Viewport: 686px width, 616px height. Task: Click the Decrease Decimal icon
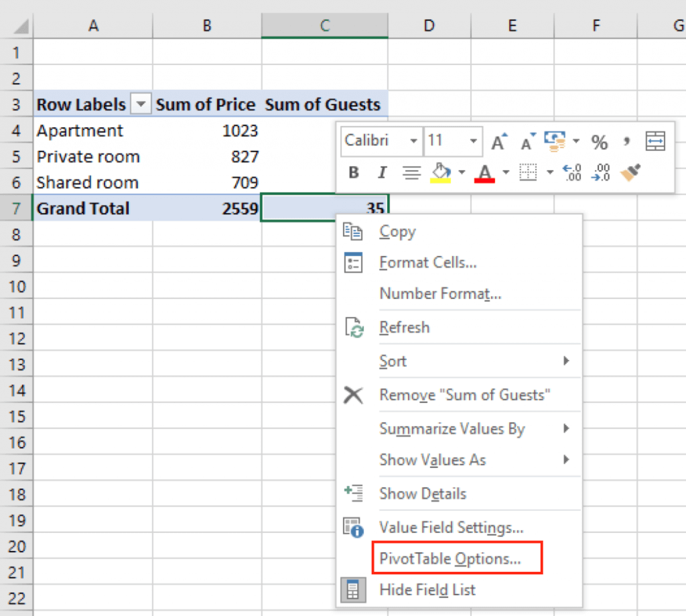coord(602,172)
